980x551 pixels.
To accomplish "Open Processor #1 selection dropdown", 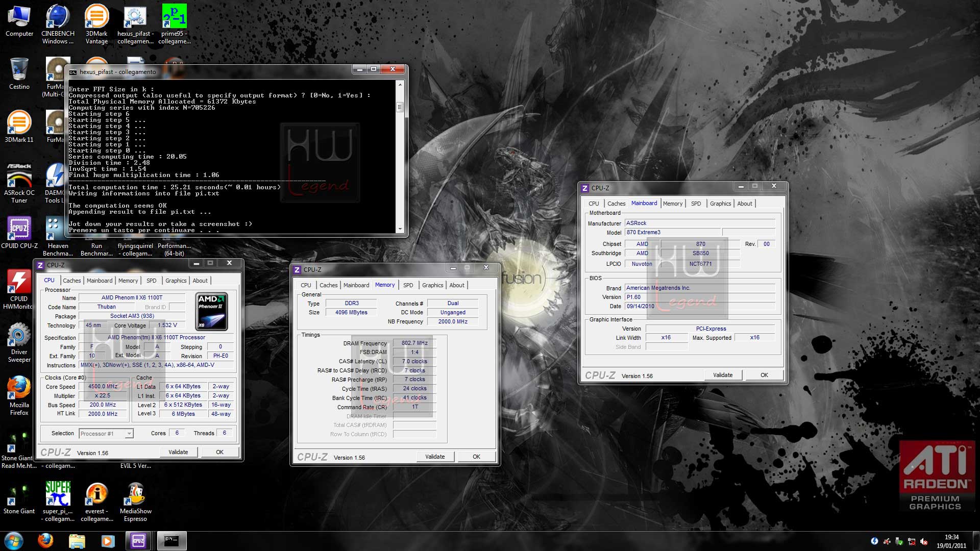I will coord(106,434).
